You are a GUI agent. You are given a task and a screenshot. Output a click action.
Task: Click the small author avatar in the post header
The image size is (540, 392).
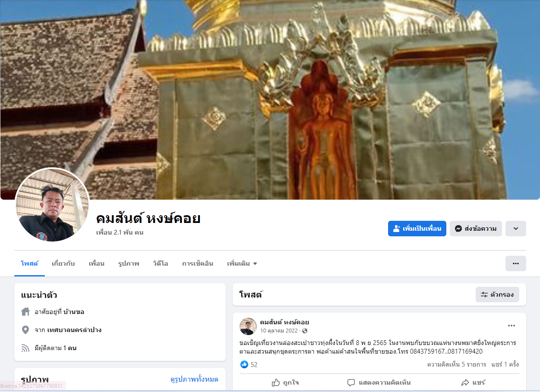(248, 326)
